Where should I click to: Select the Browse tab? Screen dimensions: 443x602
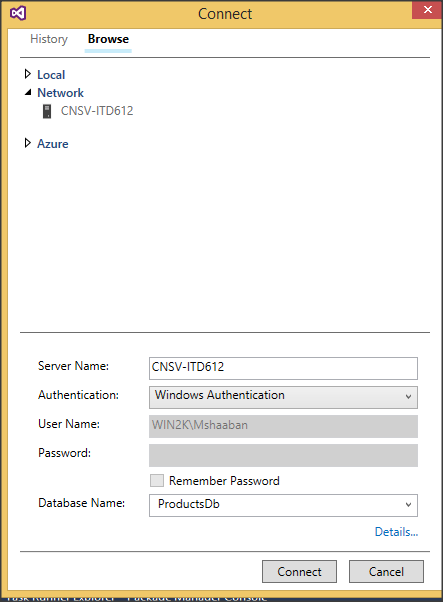[x=108, y=39]
